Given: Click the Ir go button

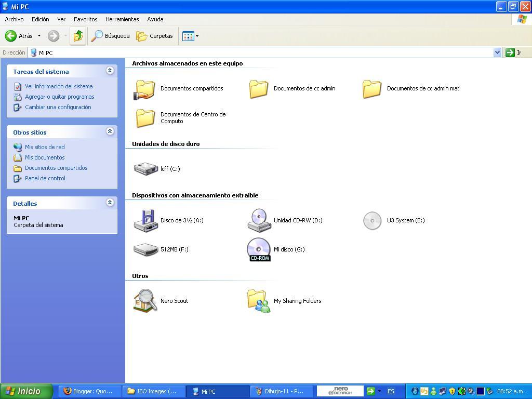Looking at the screenshot, I should [514, 52].
